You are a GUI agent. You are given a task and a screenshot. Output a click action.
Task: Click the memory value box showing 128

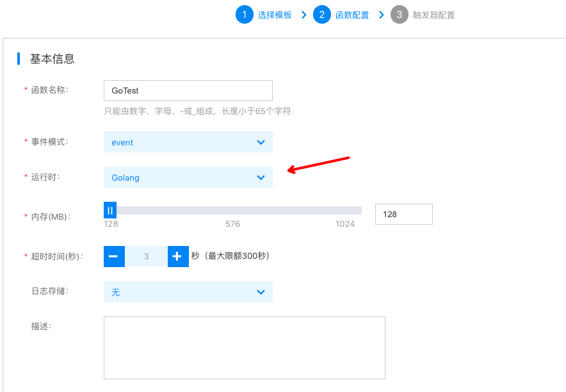pos(403,215)
